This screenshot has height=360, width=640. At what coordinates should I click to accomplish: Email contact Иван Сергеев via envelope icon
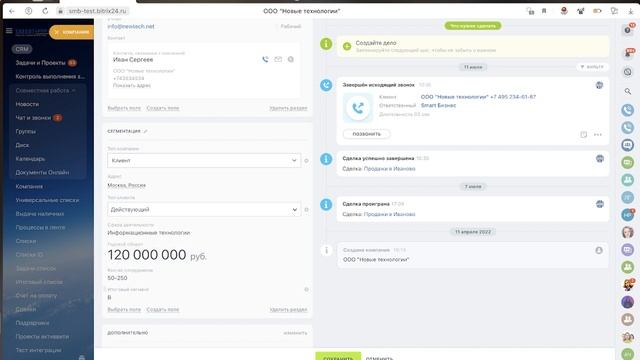(x=278, y=60)
